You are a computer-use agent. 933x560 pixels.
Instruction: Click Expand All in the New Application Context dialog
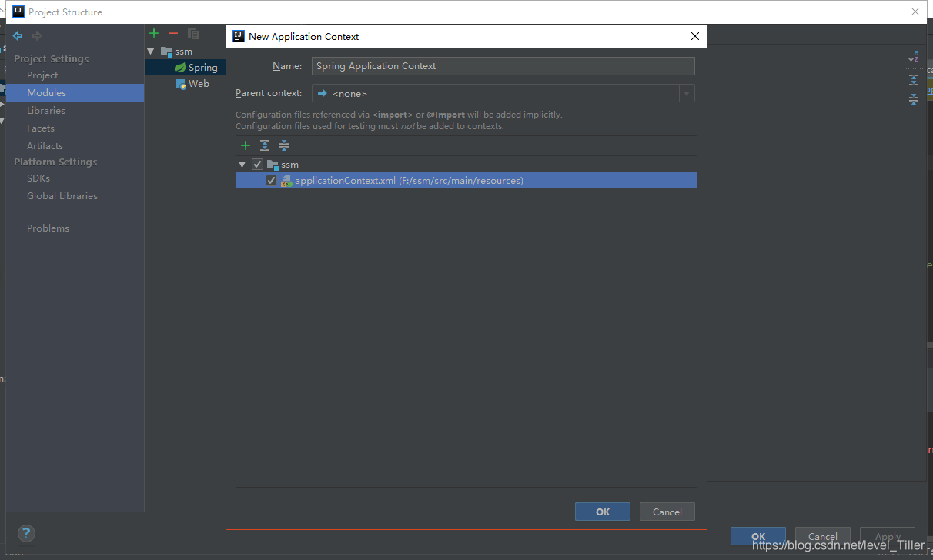tap(265, 145)
